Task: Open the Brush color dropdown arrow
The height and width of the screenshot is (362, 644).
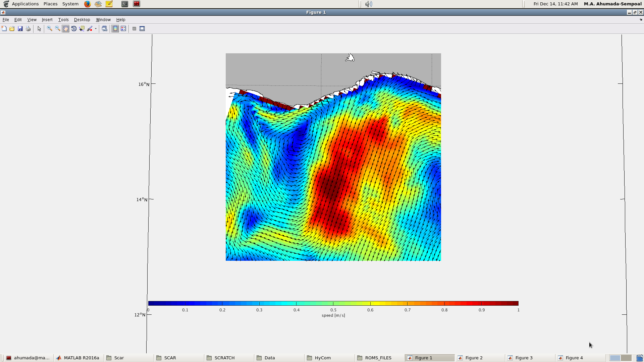Action: coord(96,29)
